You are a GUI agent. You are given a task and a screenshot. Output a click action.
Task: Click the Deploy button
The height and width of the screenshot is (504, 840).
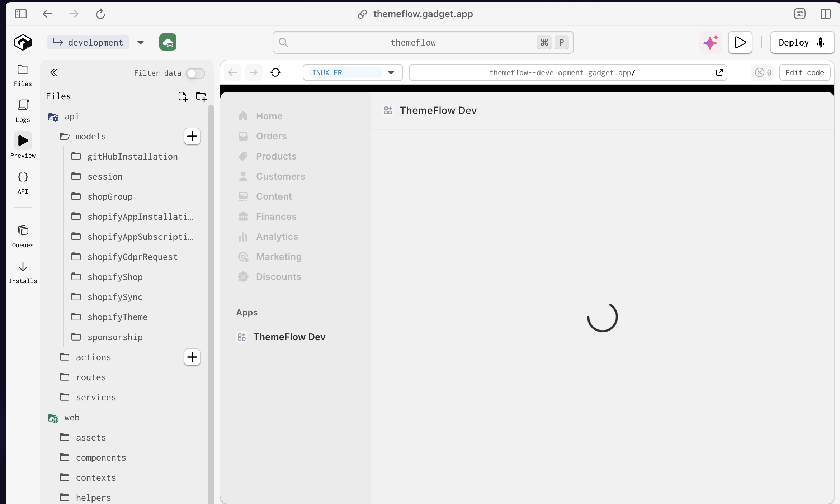coord(802,42)
